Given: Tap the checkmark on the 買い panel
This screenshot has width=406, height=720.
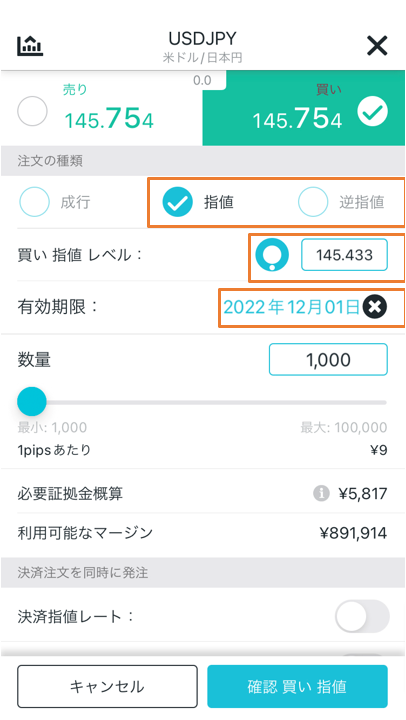Looking at the screenshot, I should coord(372,112).
